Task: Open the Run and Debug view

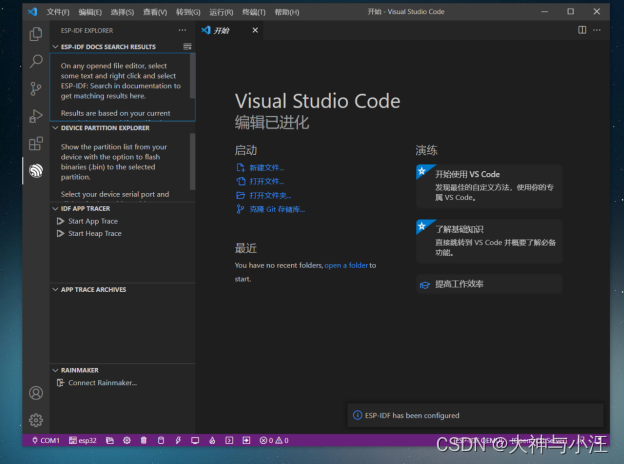Action: click(x=36, y=116)
